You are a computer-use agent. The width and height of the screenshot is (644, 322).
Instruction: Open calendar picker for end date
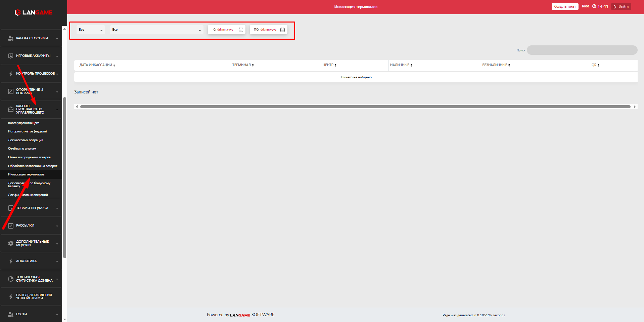click(x=282, y=30)
